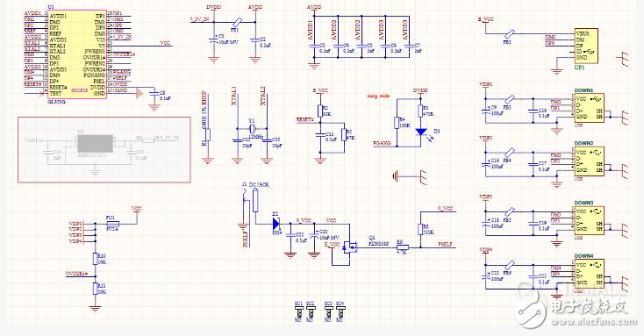The image size is (644, 336).
Task: Click the red 'gang mode' annotation text
Action: (378, 96)
